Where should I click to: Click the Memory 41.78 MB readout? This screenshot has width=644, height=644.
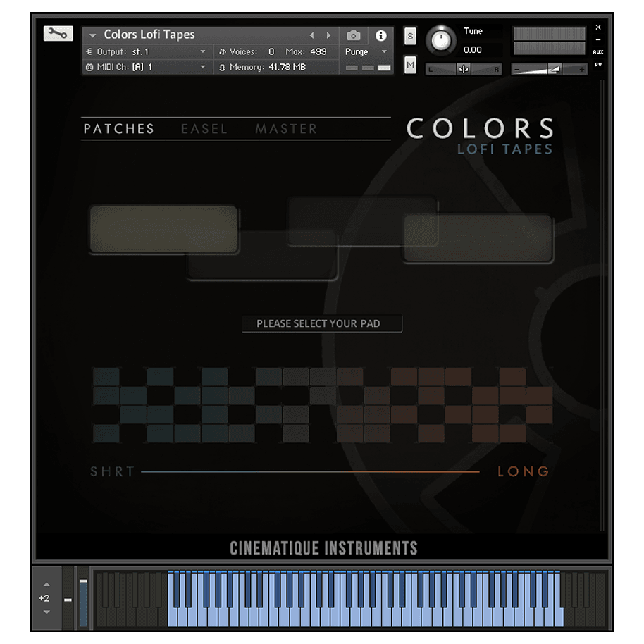pos(264,67)
